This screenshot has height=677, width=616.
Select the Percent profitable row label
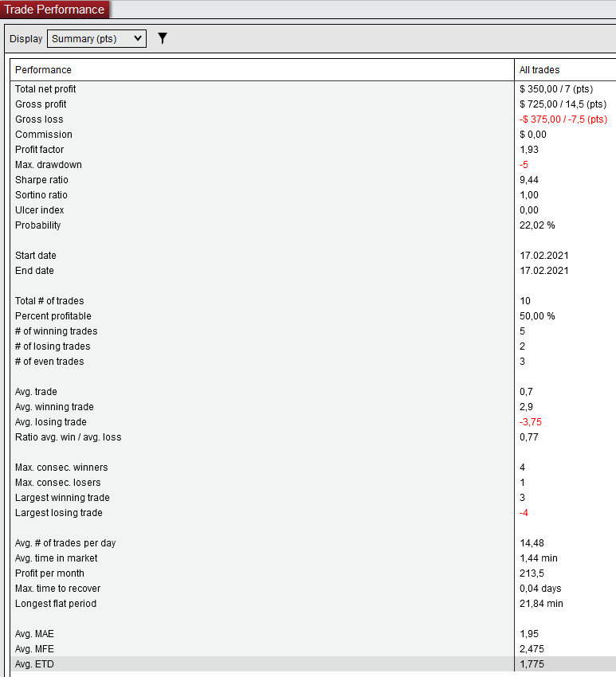pos(53,315)
